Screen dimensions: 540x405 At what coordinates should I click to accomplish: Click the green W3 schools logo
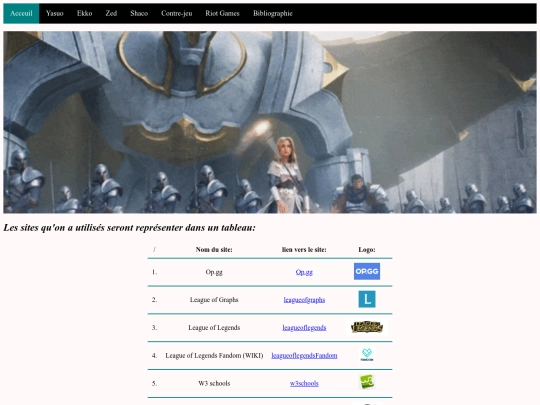(367, 382)
